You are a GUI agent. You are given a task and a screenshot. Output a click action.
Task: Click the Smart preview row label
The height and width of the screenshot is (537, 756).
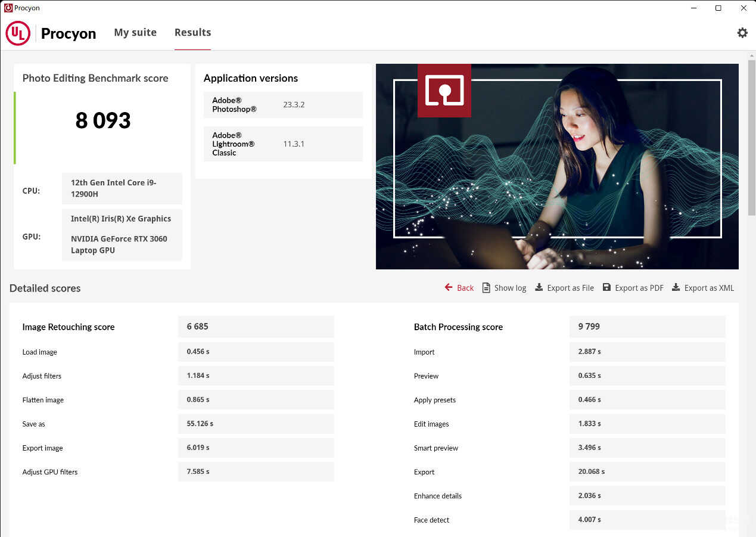[436, 448]
